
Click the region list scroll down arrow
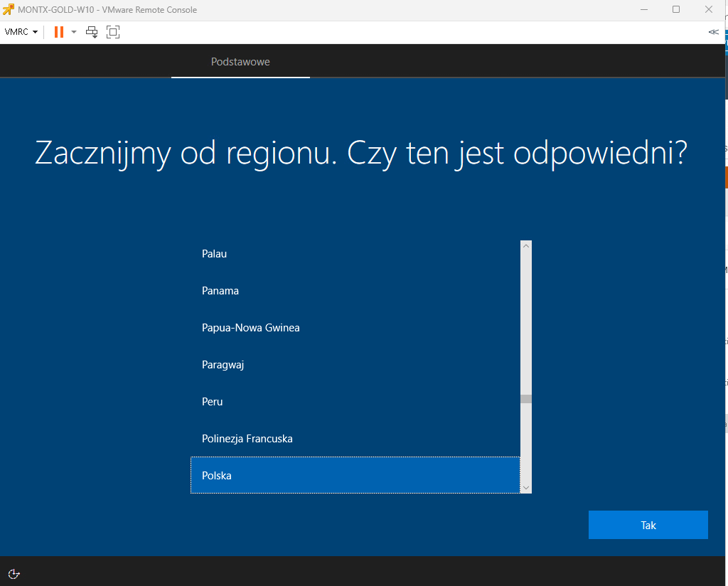coord(526,487)
